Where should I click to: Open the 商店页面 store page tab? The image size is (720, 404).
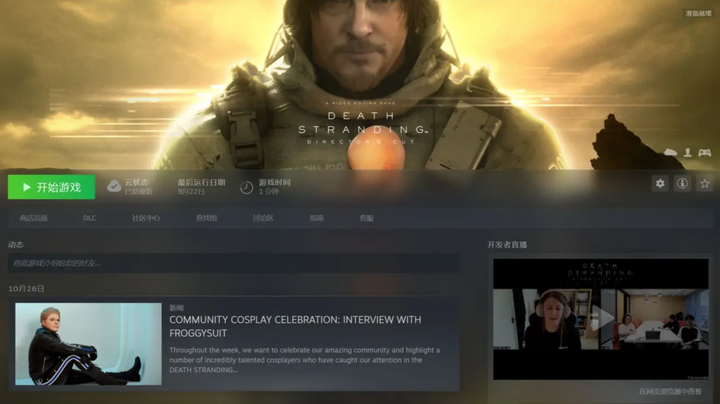(34, 218)
